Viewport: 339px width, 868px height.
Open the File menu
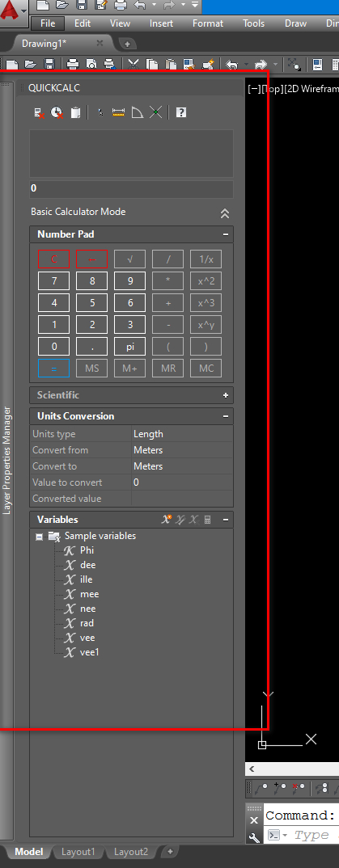coord(48,23)
